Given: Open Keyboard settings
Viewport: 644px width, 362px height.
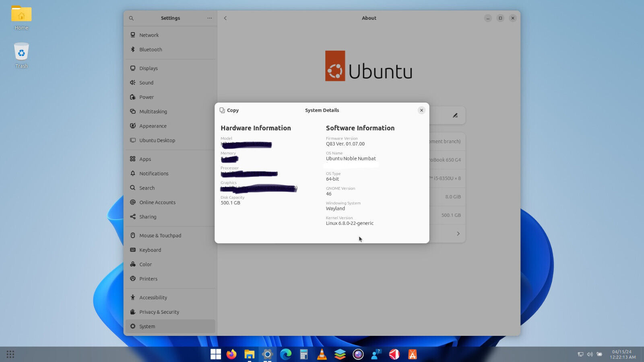Looking at the screenshot, I should [x=170, y=250].
